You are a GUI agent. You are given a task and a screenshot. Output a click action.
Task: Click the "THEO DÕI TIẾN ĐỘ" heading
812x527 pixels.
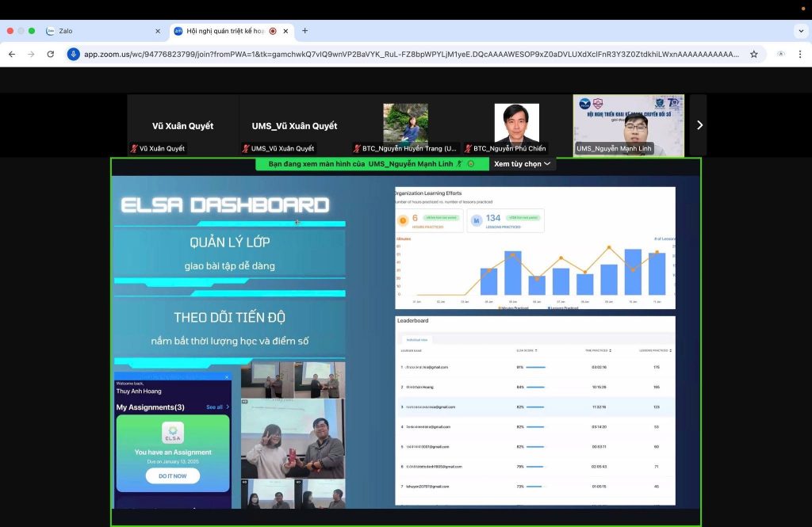pos(229,317)
